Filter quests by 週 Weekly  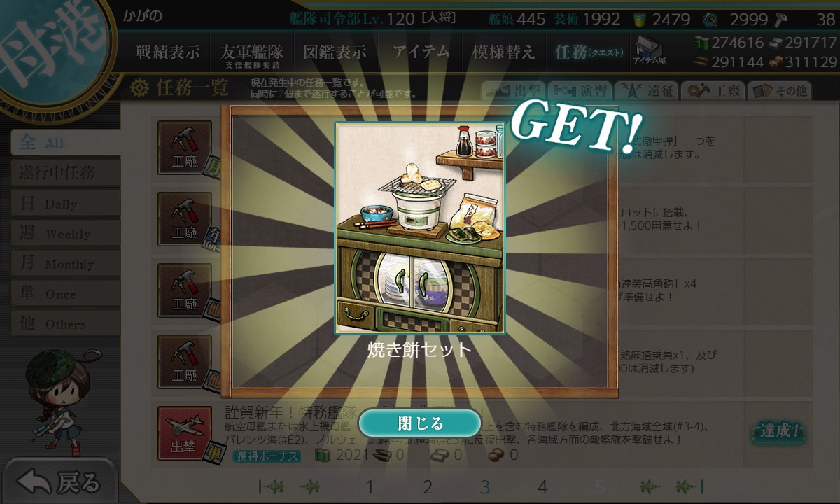[65, 234]
